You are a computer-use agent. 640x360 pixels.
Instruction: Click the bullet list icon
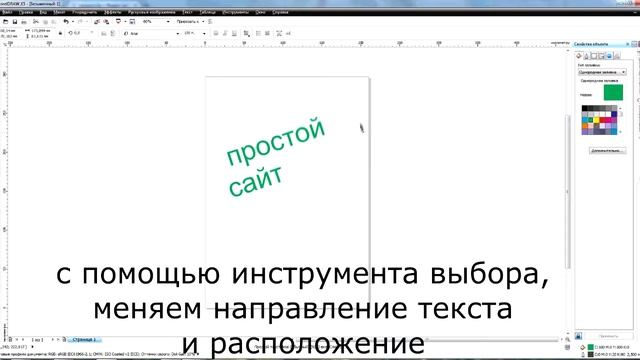tap(258, 33)
